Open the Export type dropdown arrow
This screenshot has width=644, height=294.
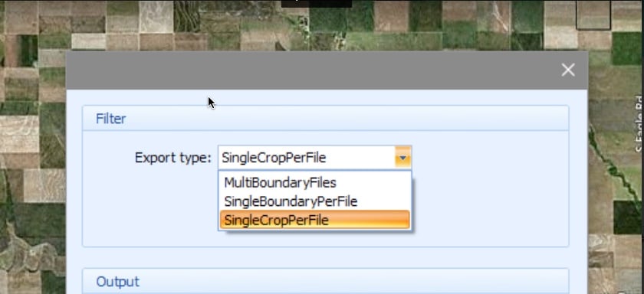point(403,158)
